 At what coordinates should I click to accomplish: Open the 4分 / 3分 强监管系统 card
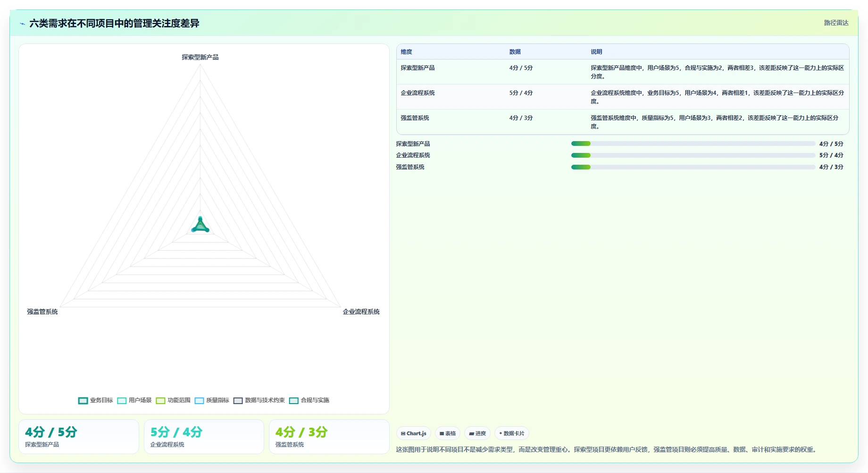click(329, 437)
